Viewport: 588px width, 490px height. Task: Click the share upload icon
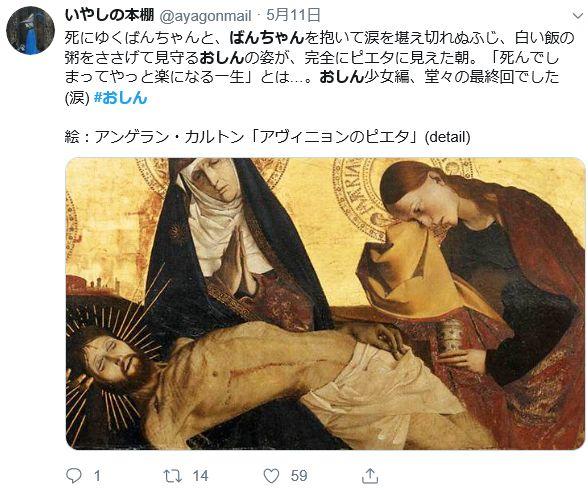click(370, 475)
